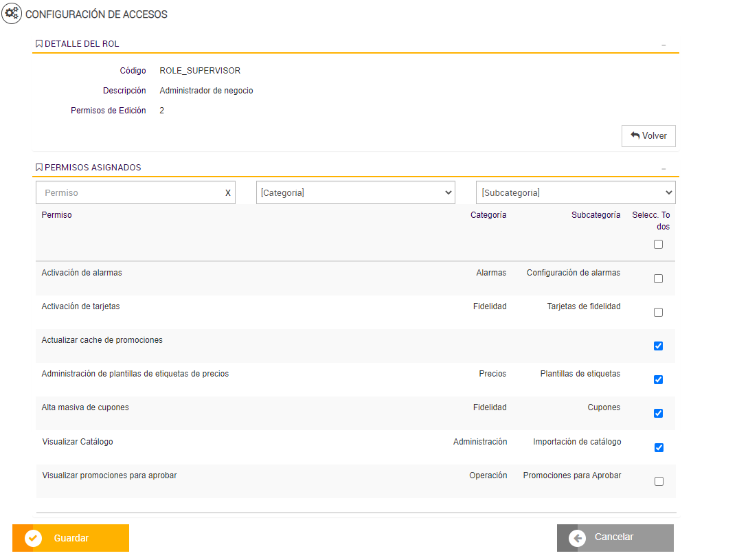Click the back arrow icon on Cancelar
This screenshot has width=737, height=560.
pos(578,538)
